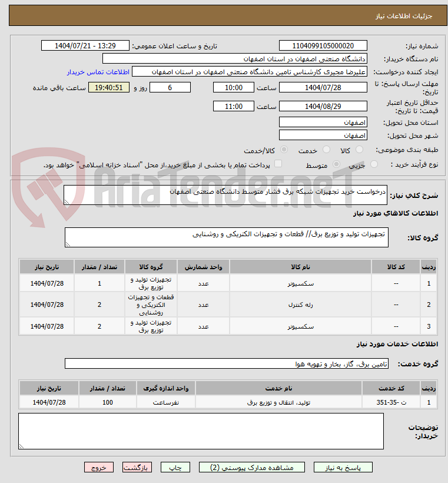The image size is (448, 483).
Task: Select the کالا radio button
Action: pyautogui.click(x=359, y=150)
